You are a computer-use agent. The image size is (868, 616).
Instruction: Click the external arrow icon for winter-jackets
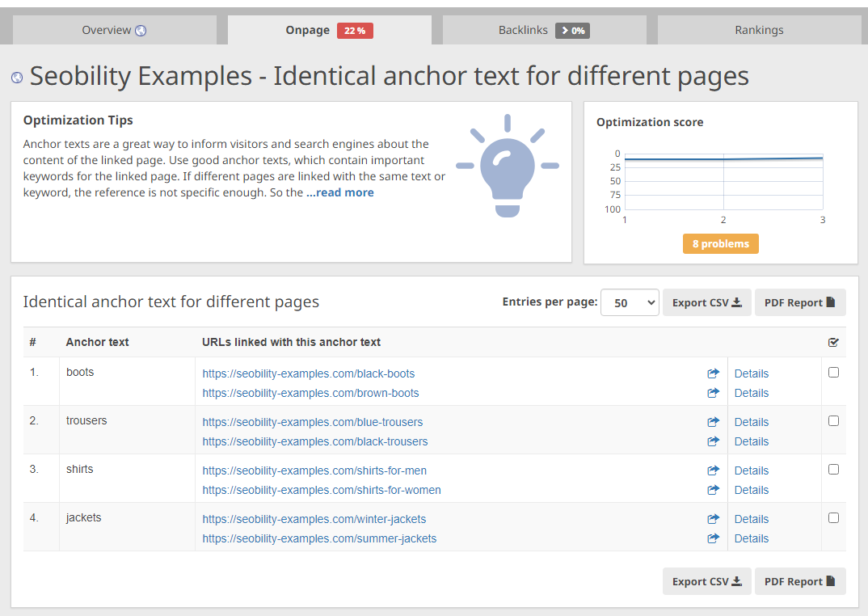tap(714, 519)
